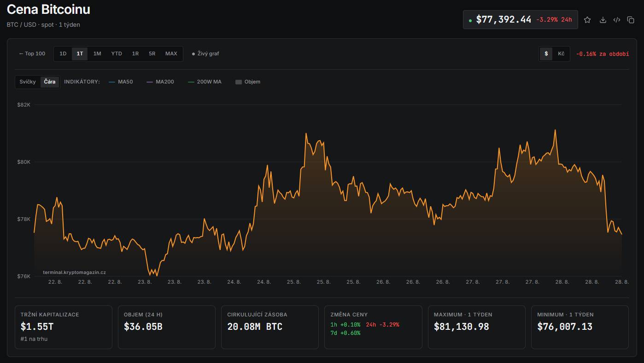Click the 1h +0.10% change value
The image size is (644, 363).
click(x=345, y=325)
